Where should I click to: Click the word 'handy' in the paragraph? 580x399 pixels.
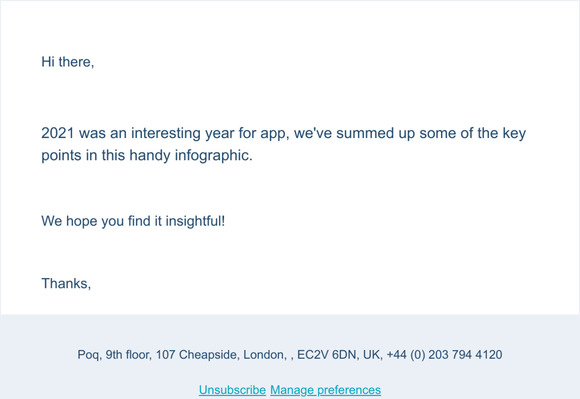(150, 155)
